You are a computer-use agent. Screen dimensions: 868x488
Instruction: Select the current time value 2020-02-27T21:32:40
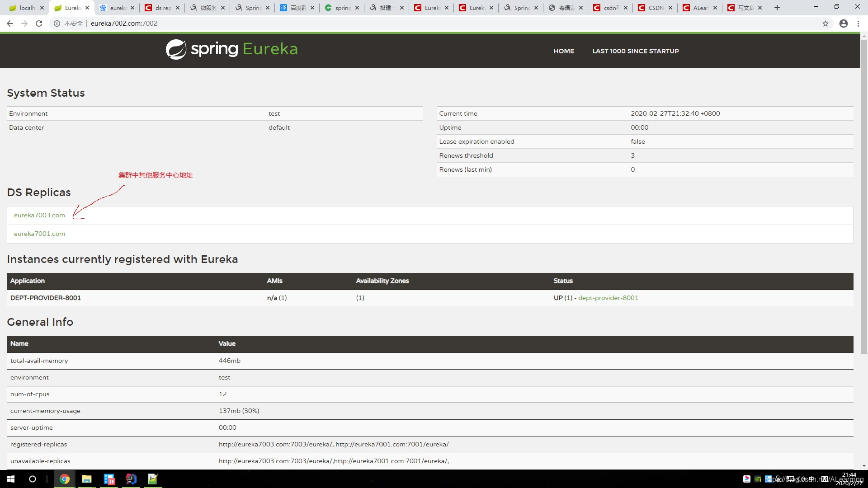675,114
